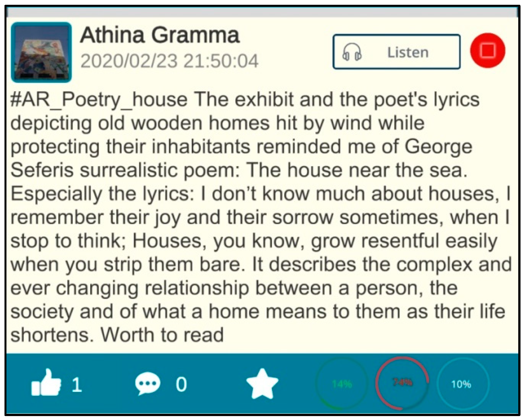The width and height of the screenshot is (525, 420).
Task: Select the green 14% sentiment circle
Action: [x=342, y=384]
